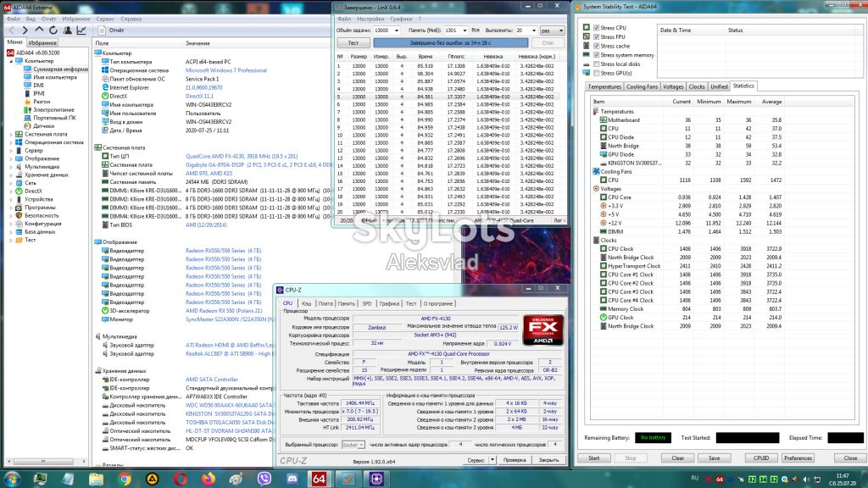Screen dimensions: 868x488
Task: Click the Тест button in LinX
Action: [x=353, y=42]
